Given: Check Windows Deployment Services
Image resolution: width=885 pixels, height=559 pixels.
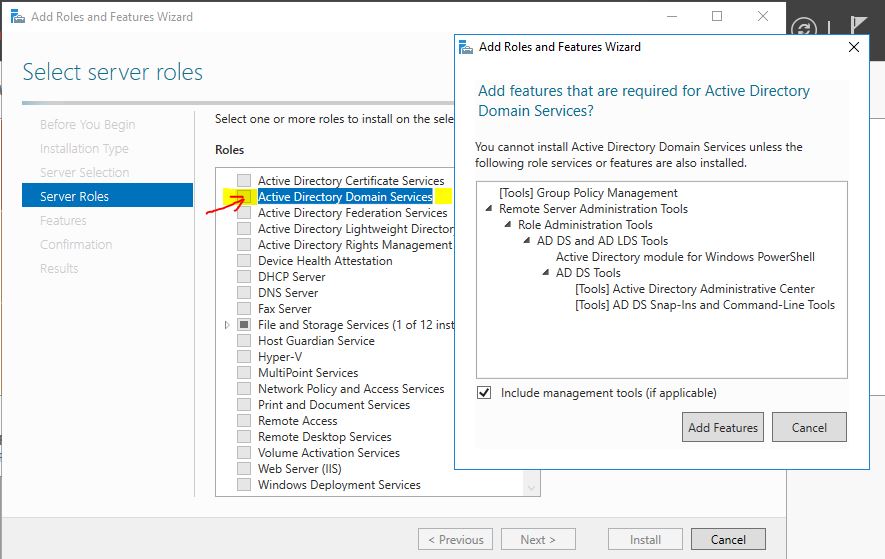Looking at the screenshot, I should [x=244, y=484].
